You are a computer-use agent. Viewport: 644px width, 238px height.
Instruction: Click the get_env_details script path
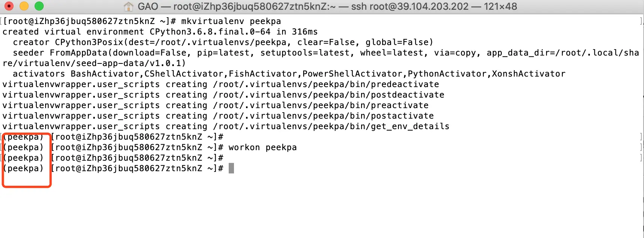(x=331, y=127)
